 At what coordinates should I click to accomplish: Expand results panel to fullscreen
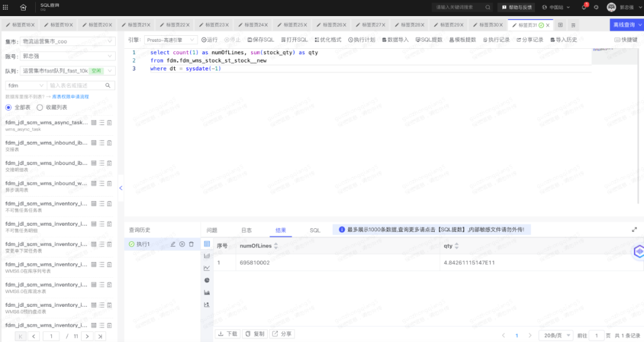634,229
